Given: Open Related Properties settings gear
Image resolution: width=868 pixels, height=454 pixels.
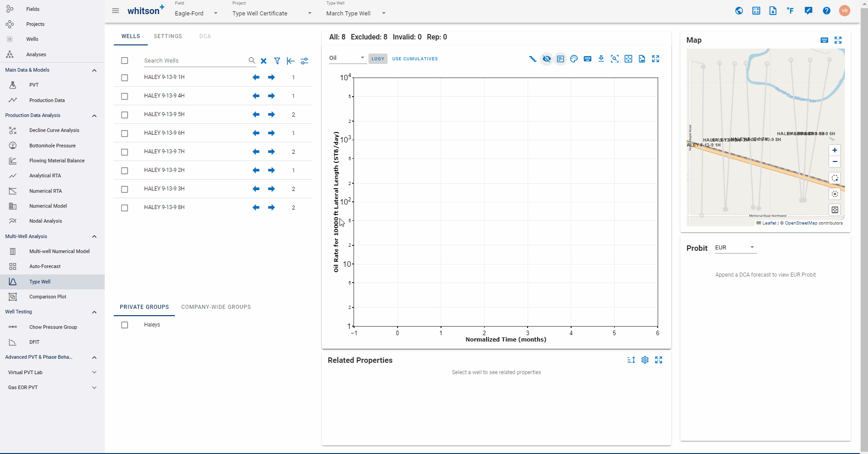Looking at the screenshot, I should tap(645, 360).
